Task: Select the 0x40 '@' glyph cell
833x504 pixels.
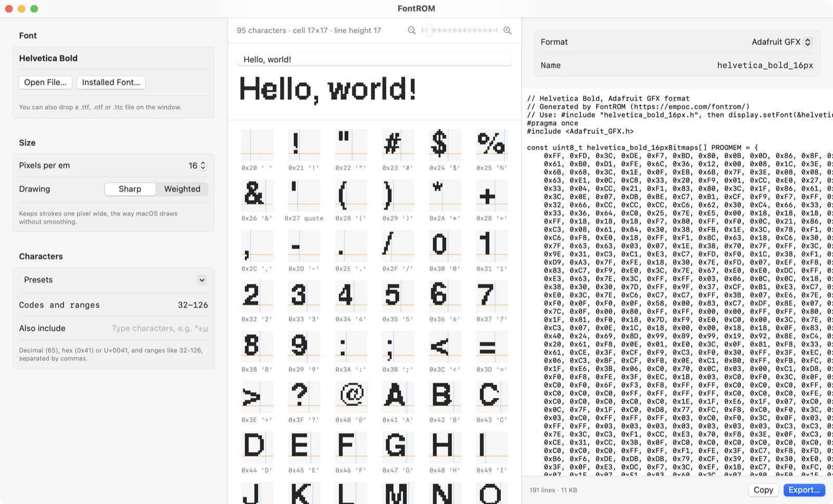Action: pyautogui.click(x=351, y=403)
